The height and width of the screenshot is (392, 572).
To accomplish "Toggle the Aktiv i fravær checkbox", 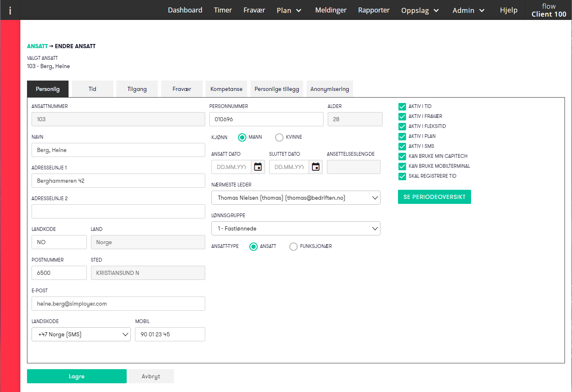I will point(402,116).
